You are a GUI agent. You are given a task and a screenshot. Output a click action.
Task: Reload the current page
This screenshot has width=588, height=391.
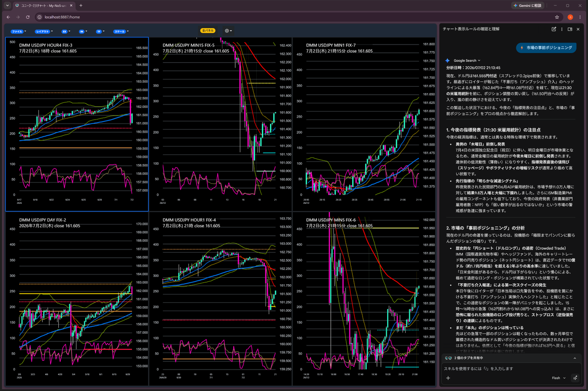pos(28,17)
